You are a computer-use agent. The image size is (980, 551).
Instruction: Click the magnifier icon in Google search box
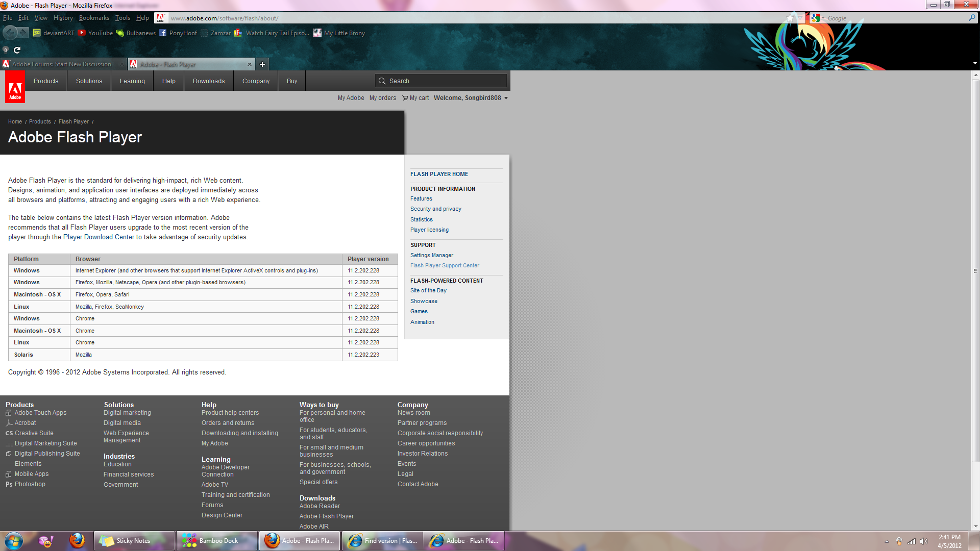[972, 18]
